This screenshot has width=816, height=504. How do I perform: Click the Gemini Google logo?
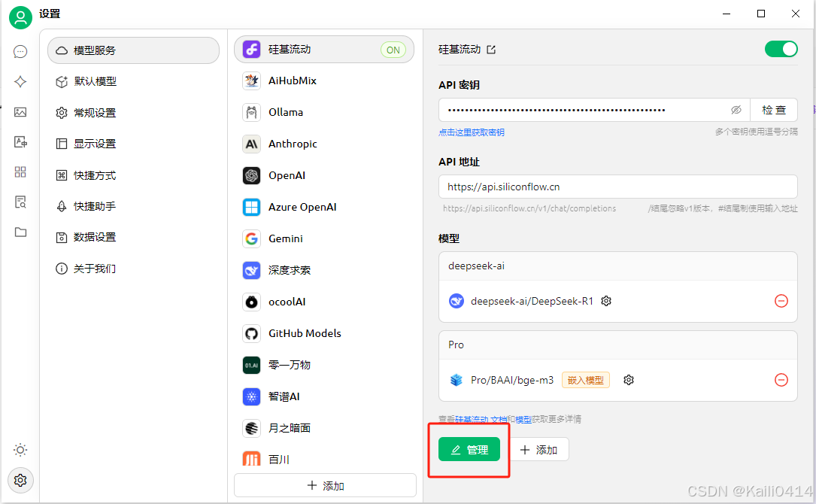251,238
